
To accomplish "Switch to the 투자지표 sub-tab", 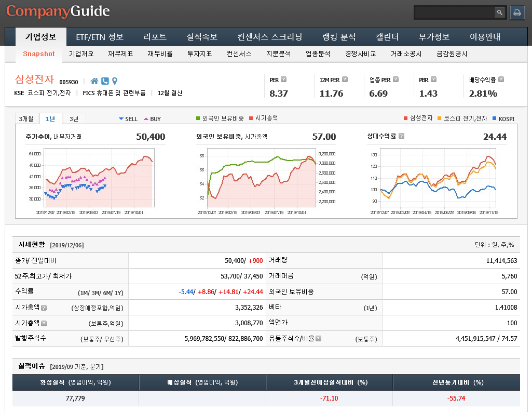I will tap(199, 54).
